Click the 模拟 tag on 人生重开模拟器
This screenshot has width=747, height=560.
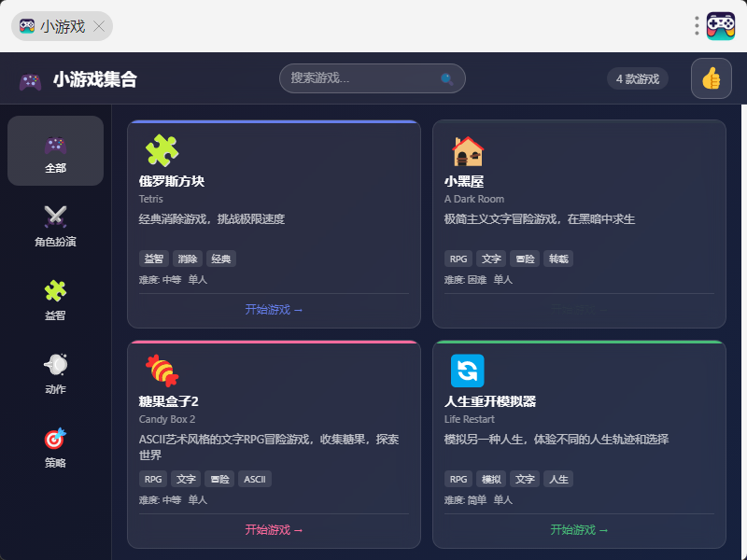[491, 479]
